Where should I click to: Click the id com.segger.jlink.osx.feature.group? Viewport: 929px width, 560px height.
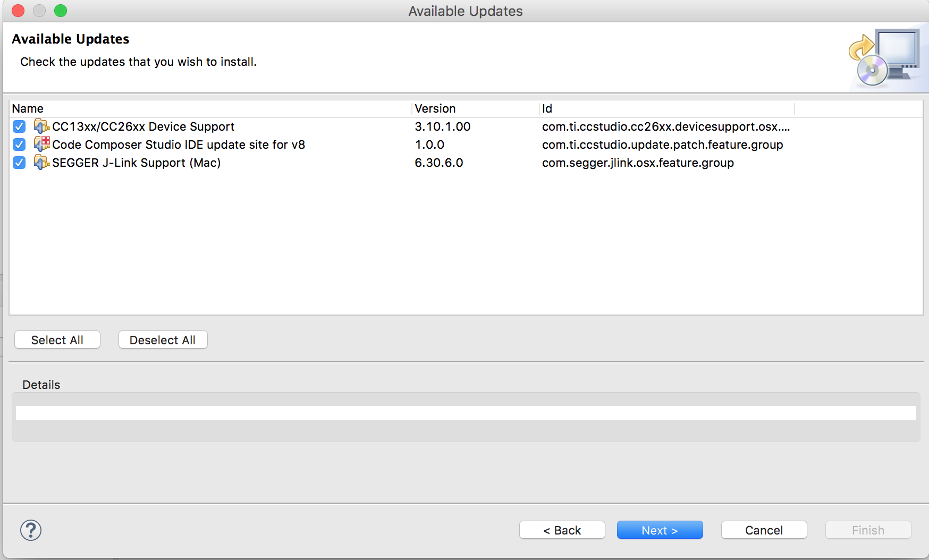click(638, 163)
